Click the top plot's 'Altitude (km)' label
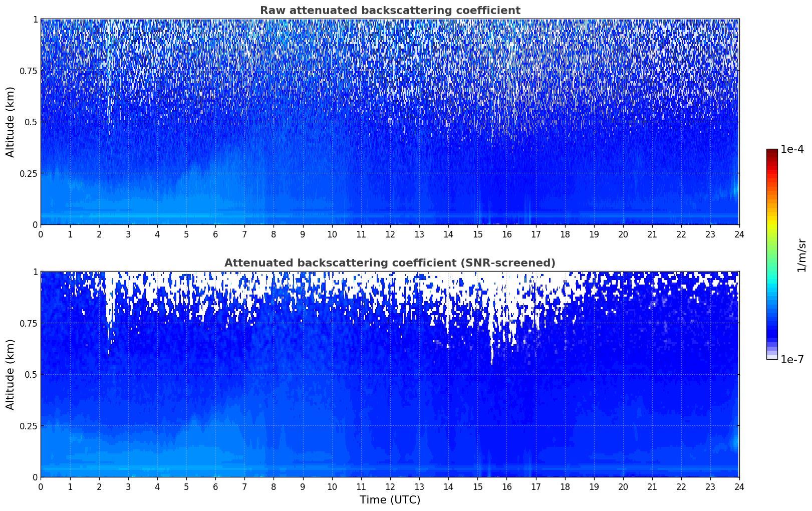This screenshot has width=812, height=511. (11, 122)
